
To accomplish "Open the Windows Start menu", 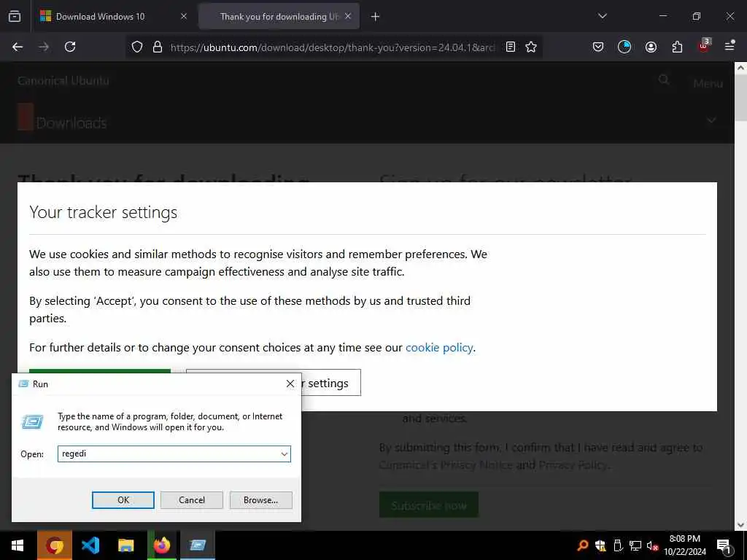I will click(x=18, y=545).
